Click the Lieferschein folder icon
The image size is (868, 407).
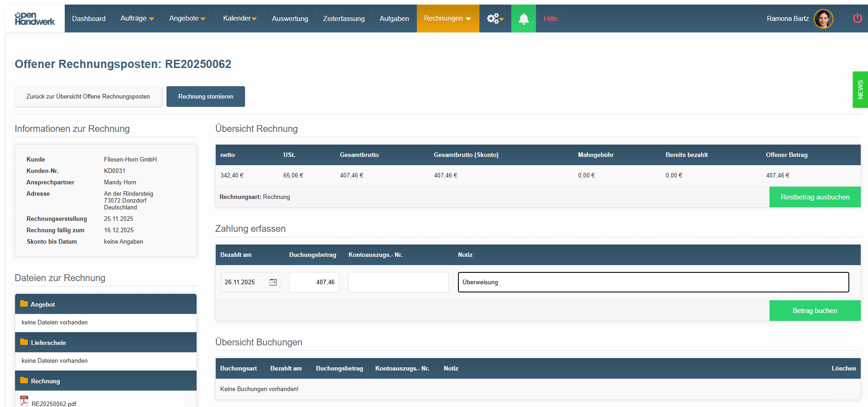(24, 342)
